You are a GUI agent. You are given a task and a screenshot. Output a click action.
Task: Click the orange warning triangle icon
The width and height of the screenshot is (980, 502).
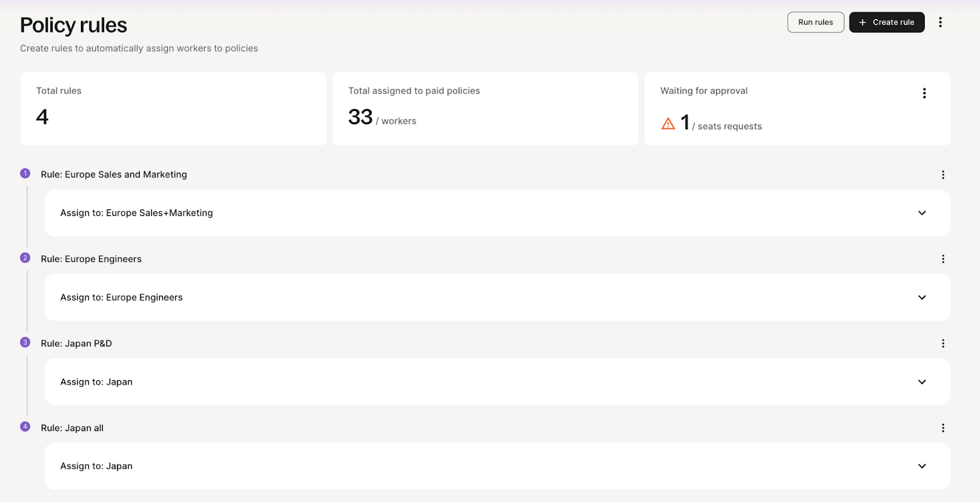[x=668, y=124]
